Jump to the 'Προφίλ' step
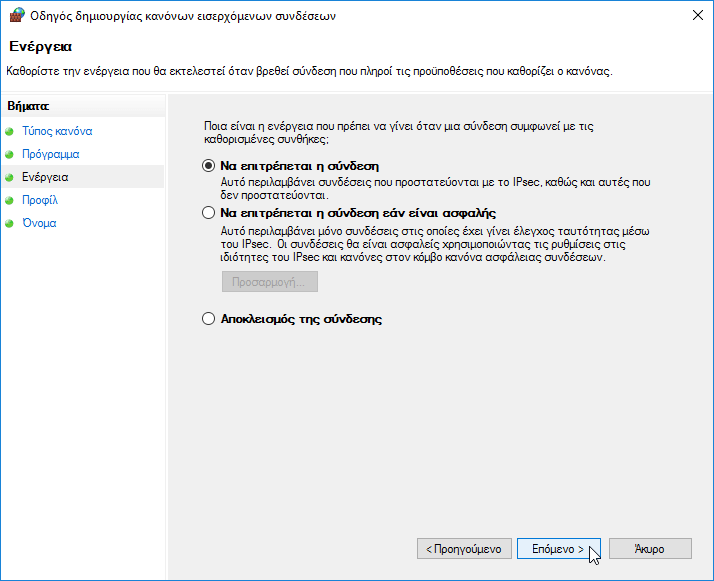The width and height of the screenshot is (714, 581). [40, 200]
